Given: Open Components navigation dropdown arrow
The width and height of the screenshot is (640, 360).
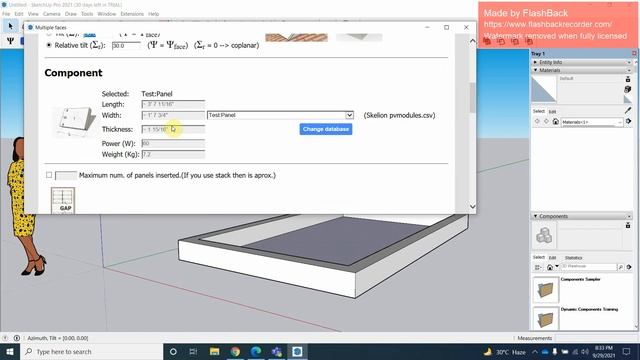Looking at the screenshot, I should click(557, 267).
